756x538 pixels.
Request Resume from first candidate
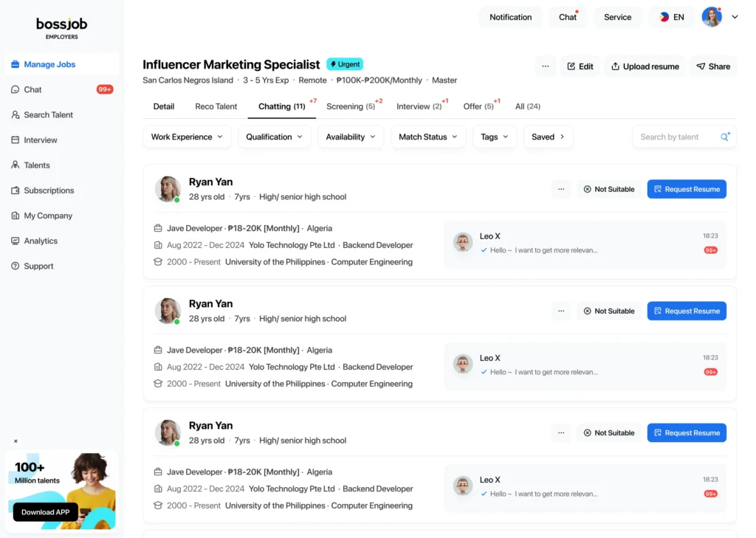point(687,189)
